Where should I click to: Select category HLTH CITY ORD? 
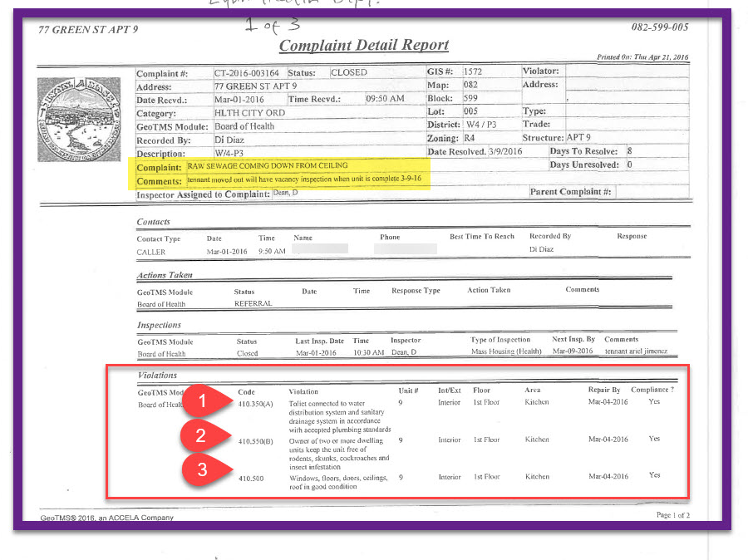coord(249,113)
